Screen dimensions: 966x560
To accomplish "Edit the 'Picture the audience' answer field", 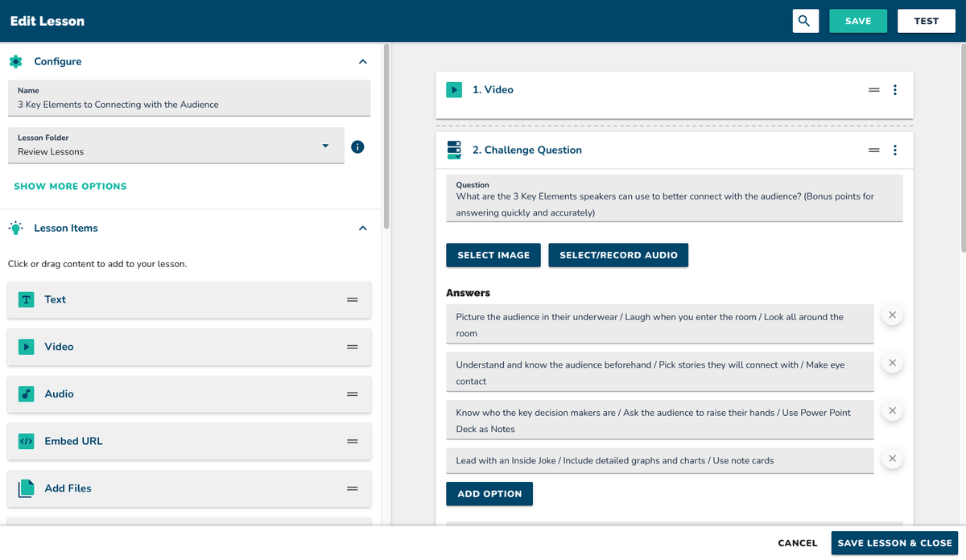I will pyautogui.click(x=660, y=324).
